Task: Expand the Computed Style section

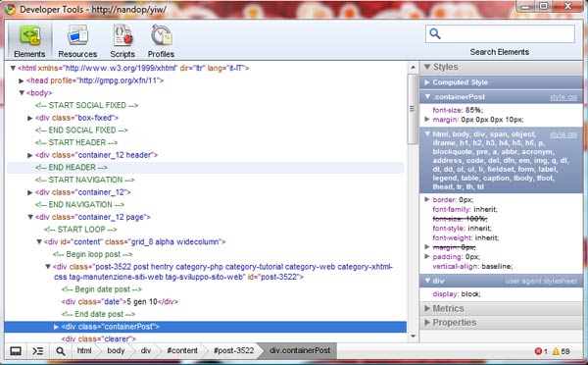Action: (427, 82)
